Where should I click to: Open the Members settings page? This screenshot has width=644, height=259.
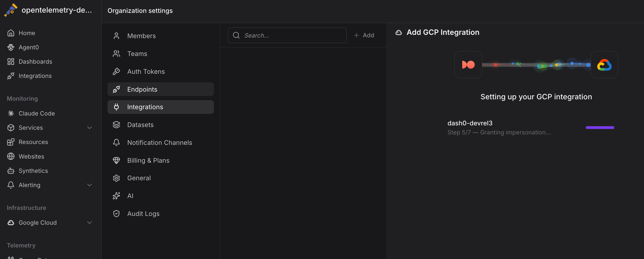click(161, 36)
